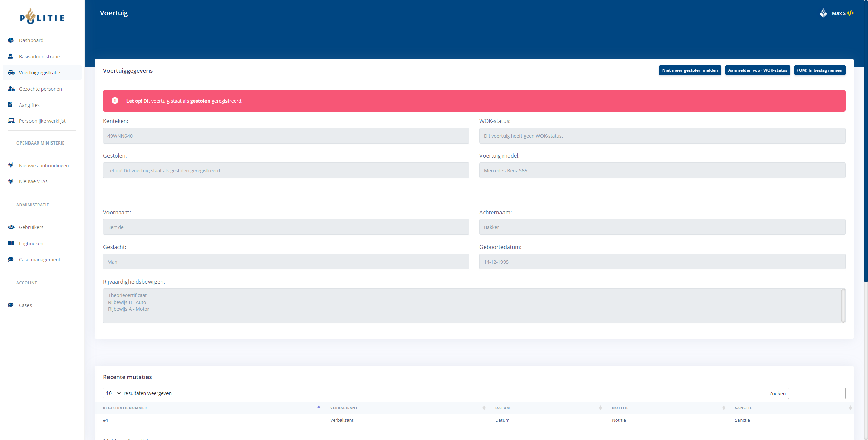The width and height of the screenshot is (868, 440).
Task: Open Nieuwe VTAs menu item
Action: (x=33, y=181)
